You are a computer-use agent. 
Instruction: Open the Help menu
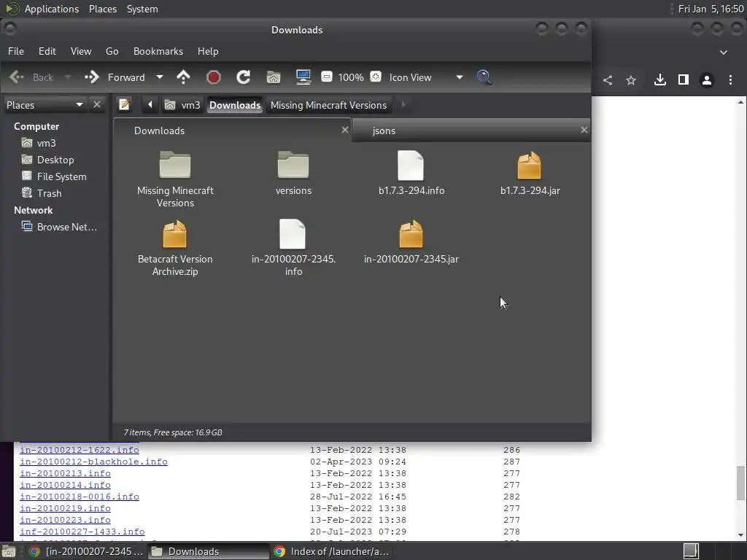tap(208, 51)
